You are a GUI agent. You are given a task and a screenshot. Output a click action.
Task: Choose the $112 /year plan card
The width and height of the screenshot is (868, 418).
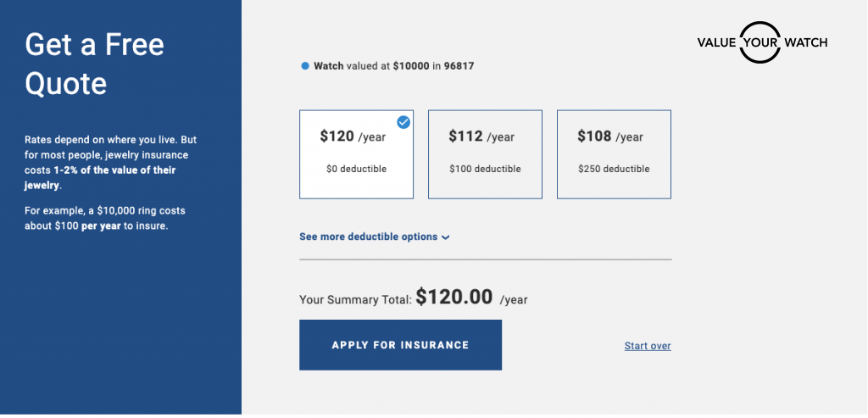[485, 154]
